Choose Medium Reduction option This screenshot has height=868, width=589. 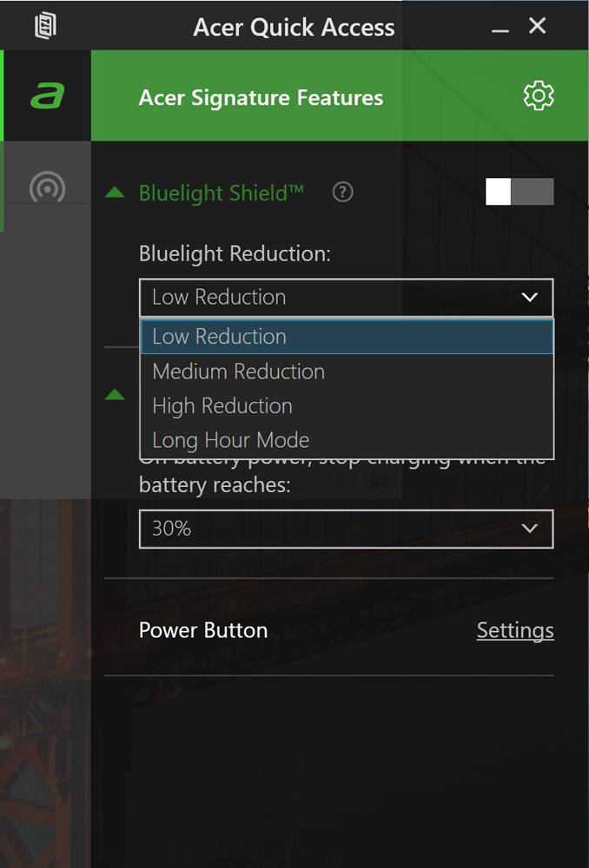pyautogui.click(x=347, y=372)
